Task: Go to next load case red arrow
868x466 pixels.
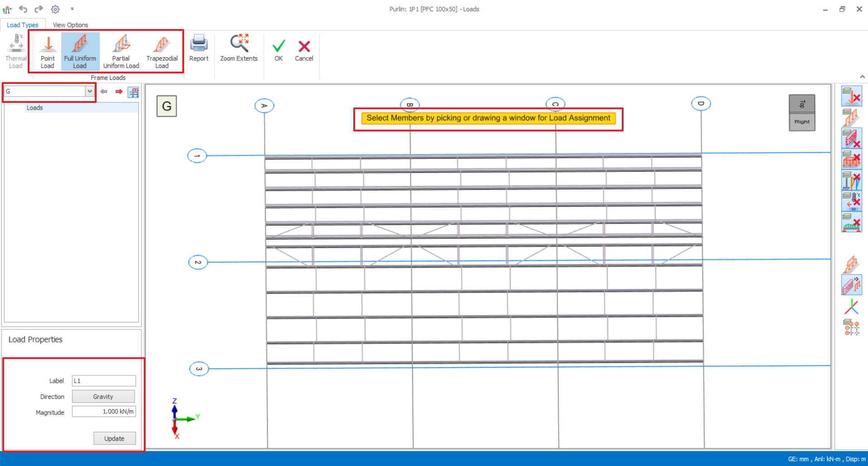Action: point(119,92)
